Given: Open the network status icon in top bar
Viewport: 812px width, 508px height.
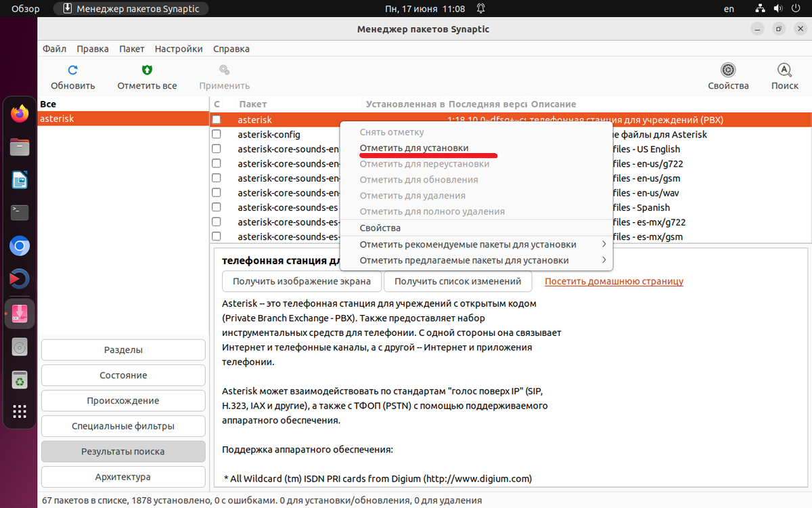Looking at the screenshot, I should point(761,9).
